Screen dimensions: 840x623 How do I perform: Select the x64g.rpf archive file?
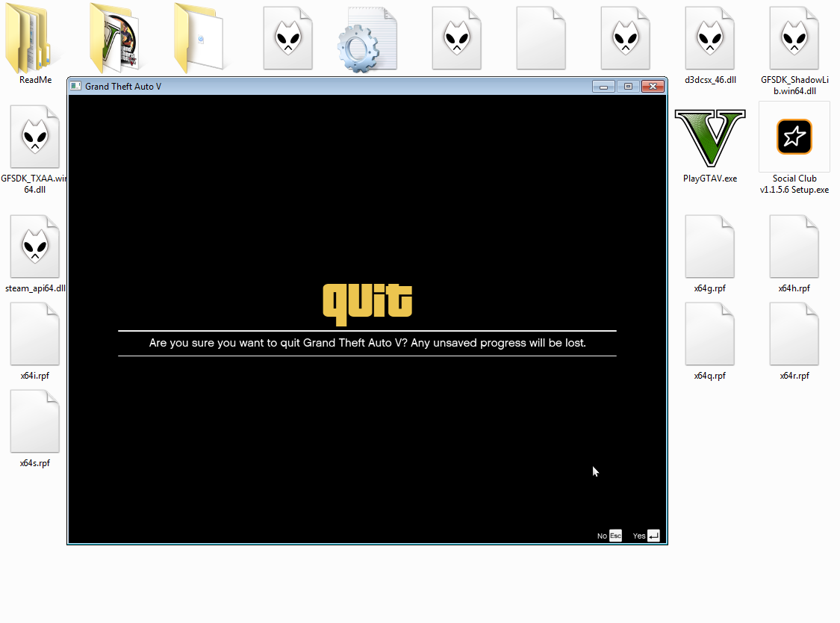[710, 247]
